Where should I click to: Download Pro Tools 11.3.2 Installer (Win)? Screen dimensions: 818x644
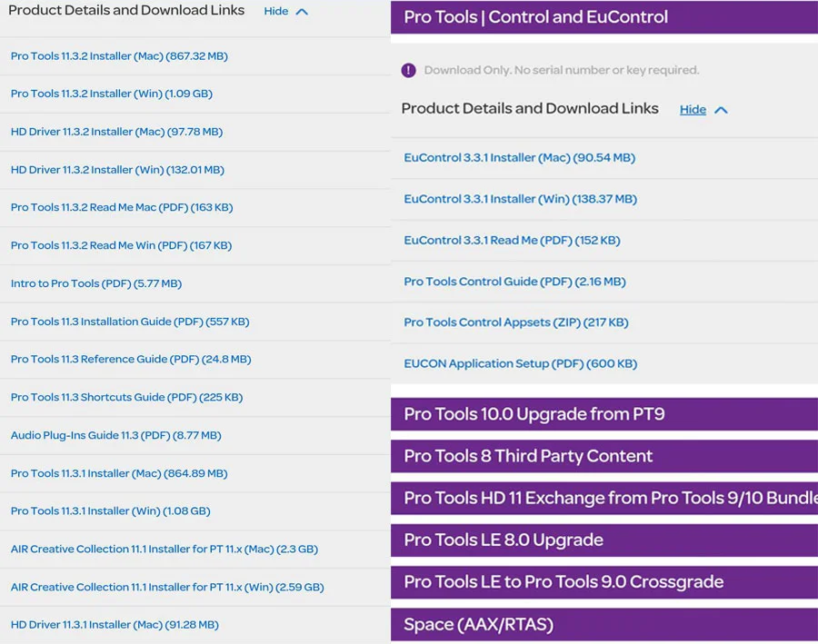tap(112, 94)
